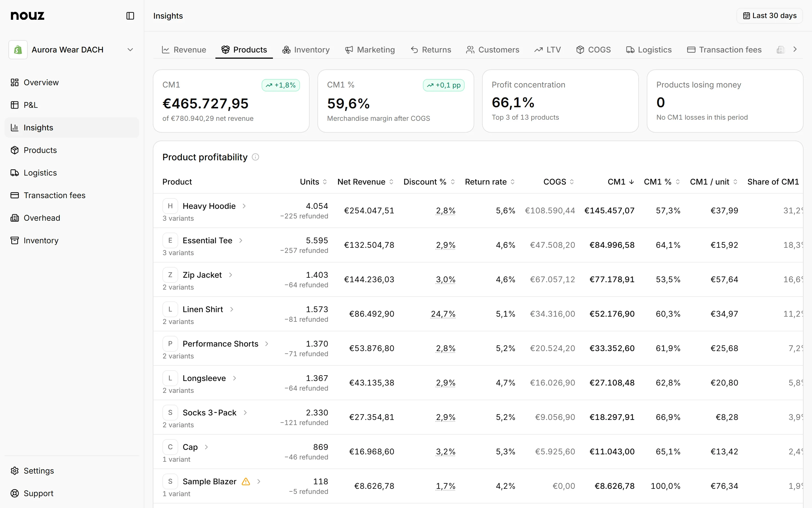Switch to the Revenue tab
The image size is (812, 508).
tap(184, 50)
